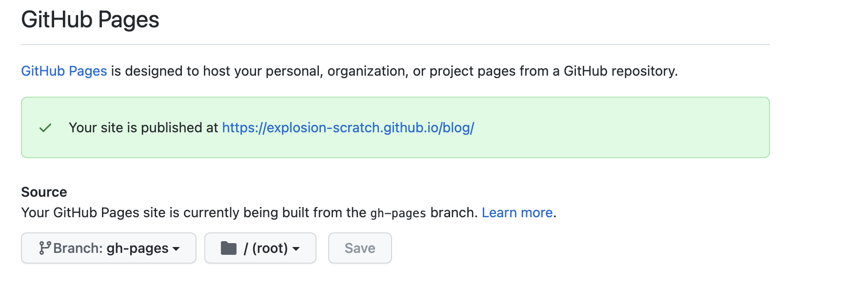Open the 'Branch: gh-pages' dropdown
The width and height of the screenshot is (868, 289).
(108, 248)
